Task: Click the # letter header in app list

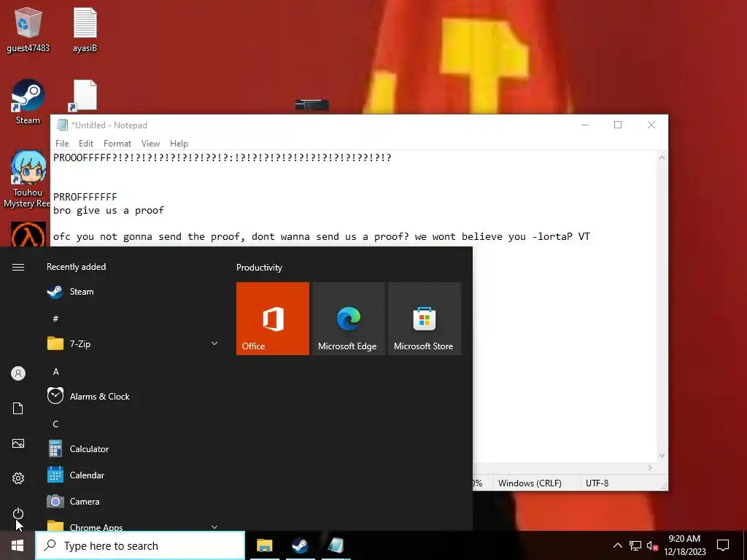Action: (x=55, y=319)
